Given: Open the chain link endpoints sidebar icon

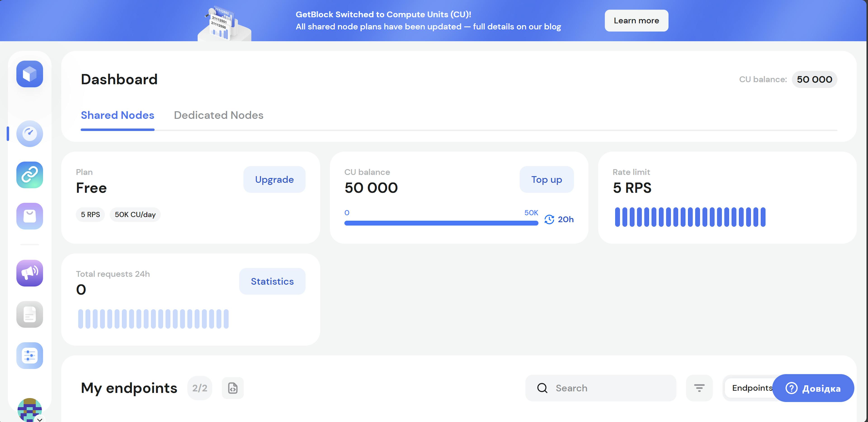Looking at the screenshot, I should (30, 174).
